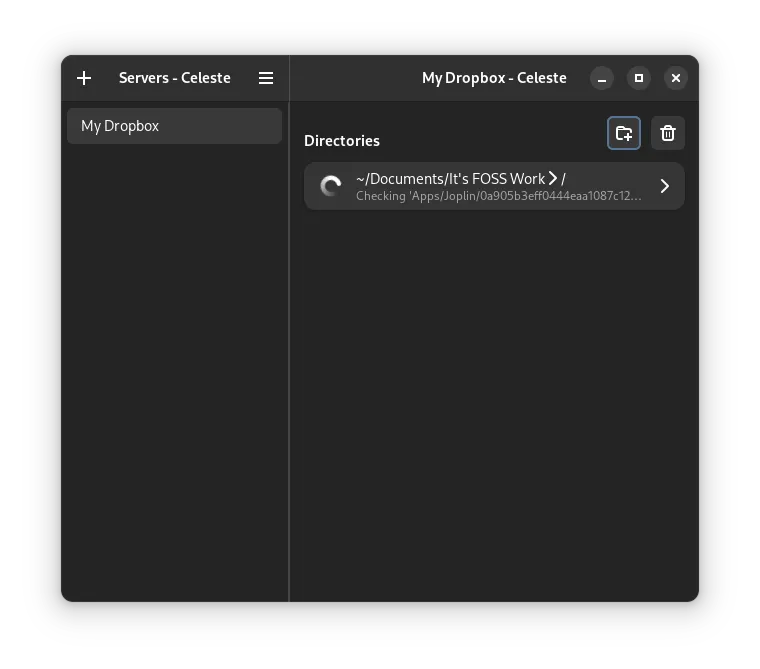Click the spinning sync status indicator
The image size is (760, 669).
(330, 186)
